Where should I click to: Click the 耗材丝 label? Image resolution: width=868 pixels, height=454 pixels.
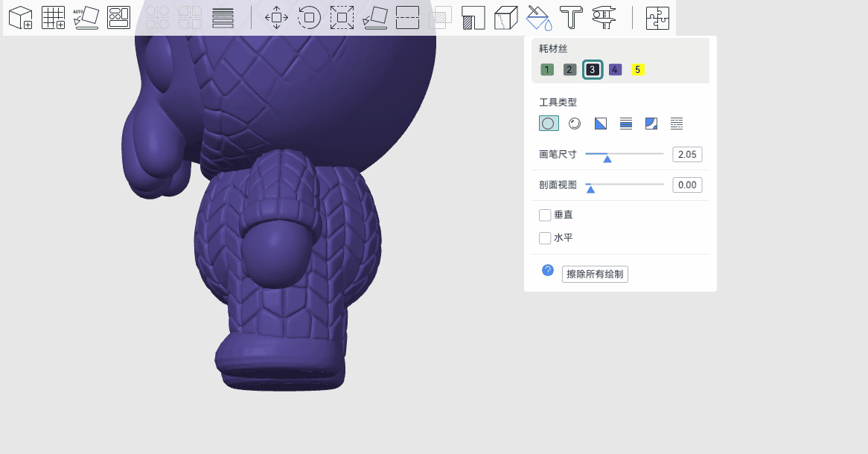coord(553,48)
